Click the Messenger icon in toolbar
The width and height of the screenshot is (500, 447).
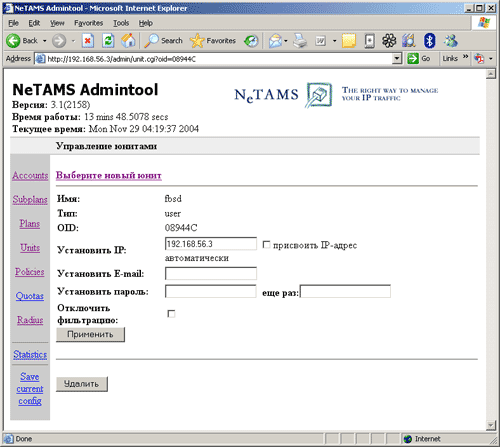[x=450, y=41]
